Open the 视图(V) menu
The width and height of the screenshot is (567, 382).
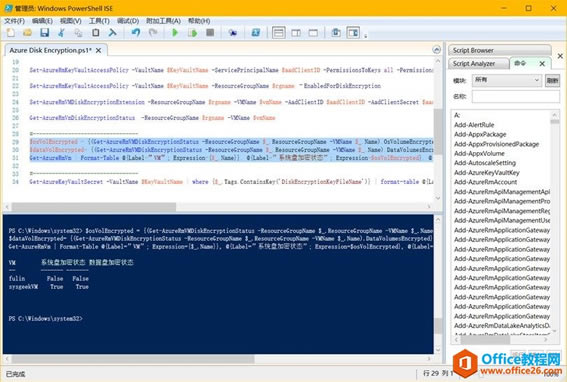[71, 21]
